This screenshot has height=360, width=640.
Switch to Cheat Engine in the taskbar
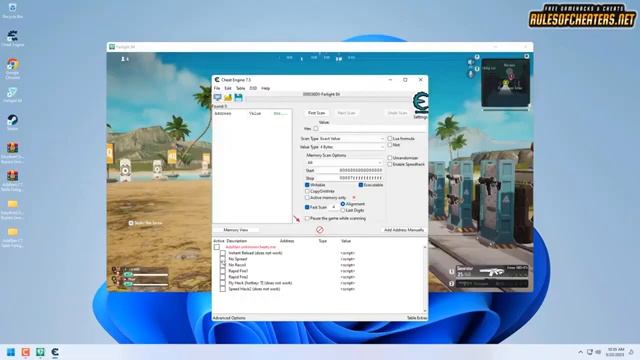coord(55,352)
